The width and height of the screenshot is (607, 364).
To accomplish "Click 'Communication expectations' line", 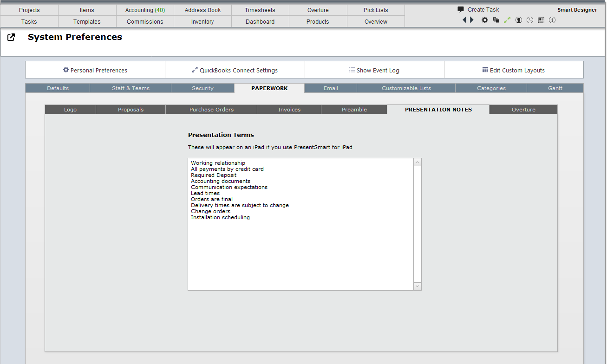I will pos(229,187).
